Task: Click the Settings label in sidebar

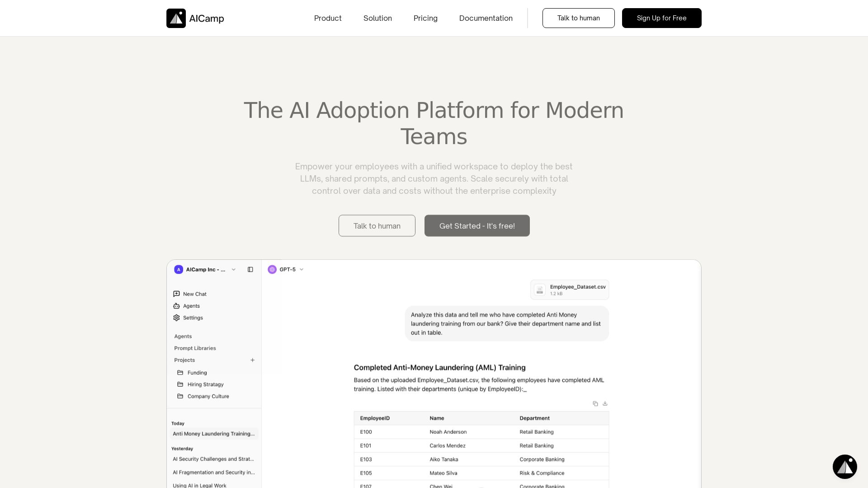Action: coord(193,318)
